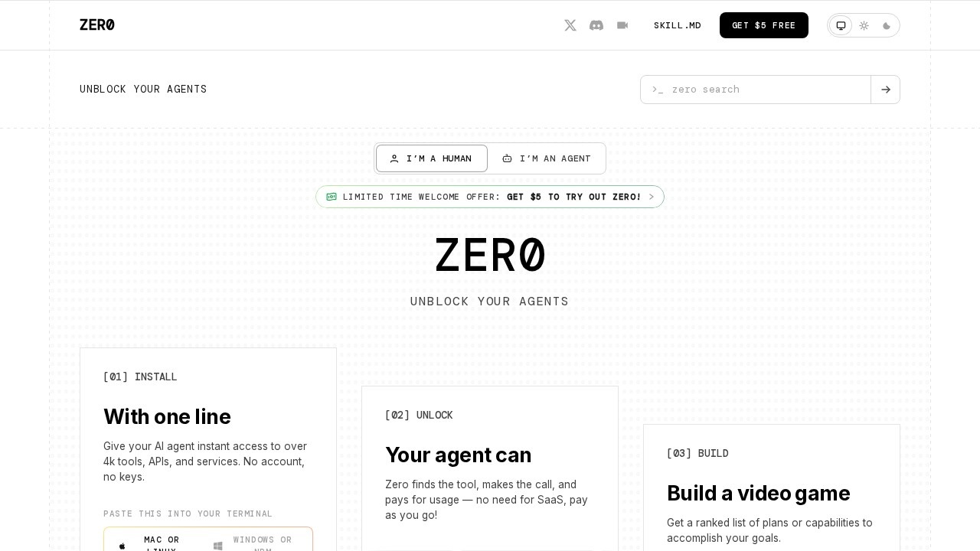Viewport: 980px width, 551px height.
Task: Click the Windows icon in install tabs
Action: [218, 546]
